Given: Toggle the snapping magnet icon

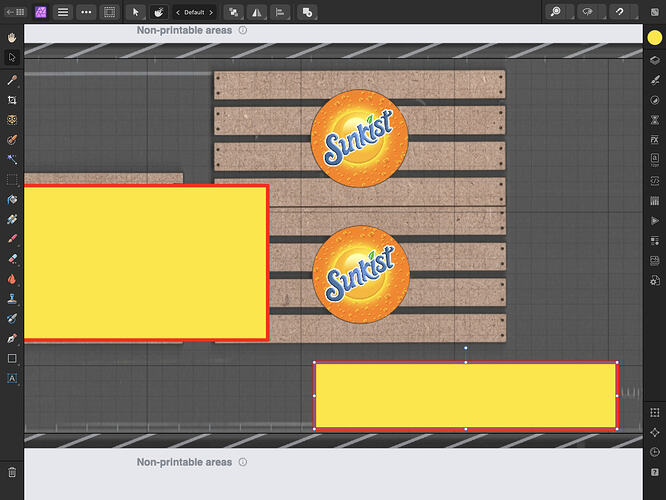Looking at the screenshot, I should (x=620, y=12).
